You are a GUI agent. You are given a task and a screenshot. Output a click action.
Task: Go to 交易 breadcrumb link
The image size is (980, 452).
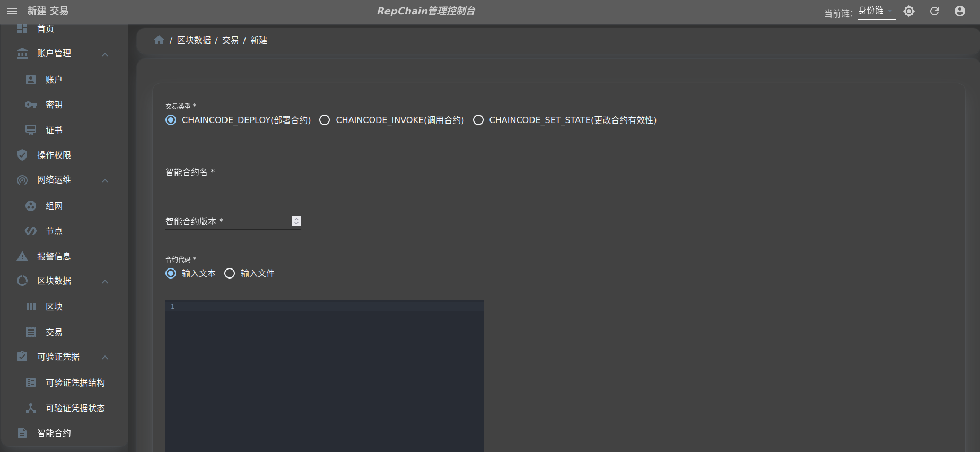[x=231, y=40]
